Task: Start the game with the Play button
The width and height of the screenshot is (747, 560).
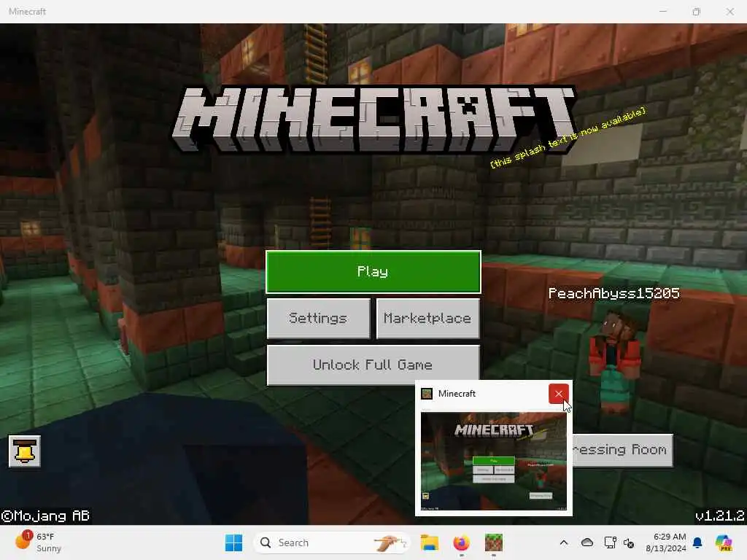Action: 373,271
